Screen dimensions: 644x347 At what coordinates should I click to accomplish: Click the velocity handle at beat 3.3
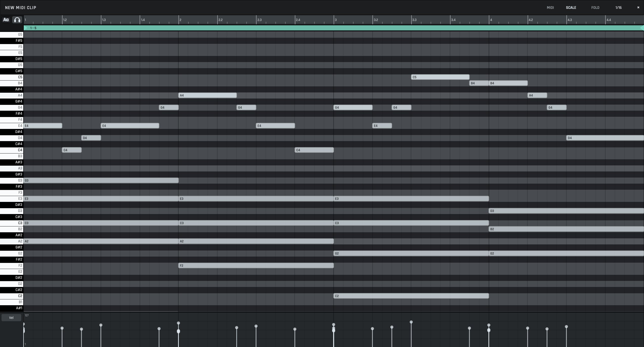click(x=411, y=322)
